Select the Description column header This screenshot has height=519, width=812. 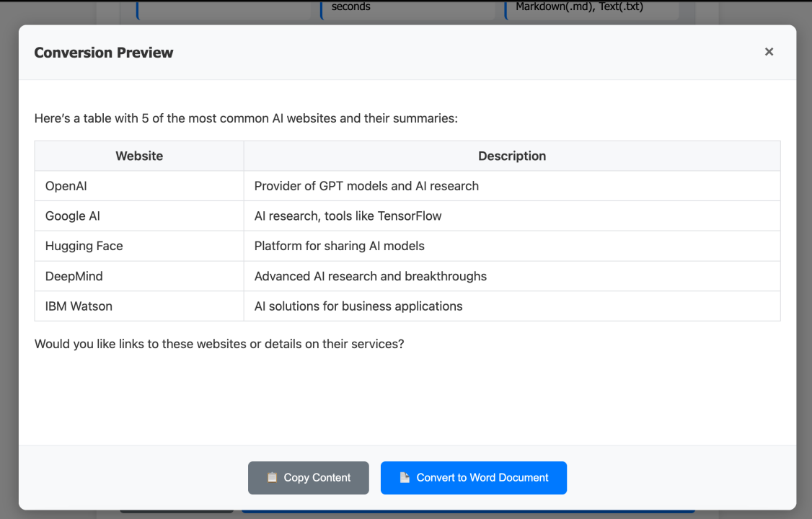pyautogui.click(x=511, y=156)
